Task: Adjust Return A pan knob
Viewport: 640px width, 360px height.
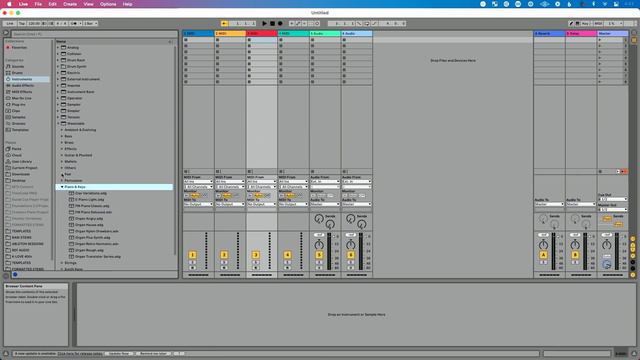Action: coord(543,244)
